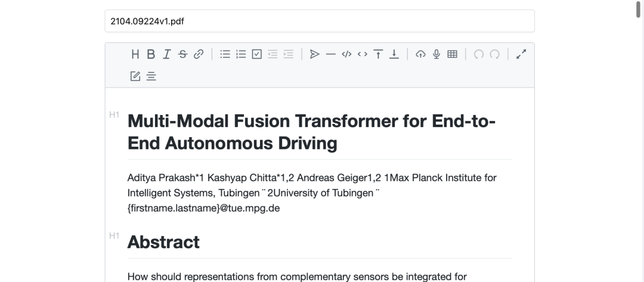Create a numbered ordered list
644x282 pixels.
coord(241,54)
